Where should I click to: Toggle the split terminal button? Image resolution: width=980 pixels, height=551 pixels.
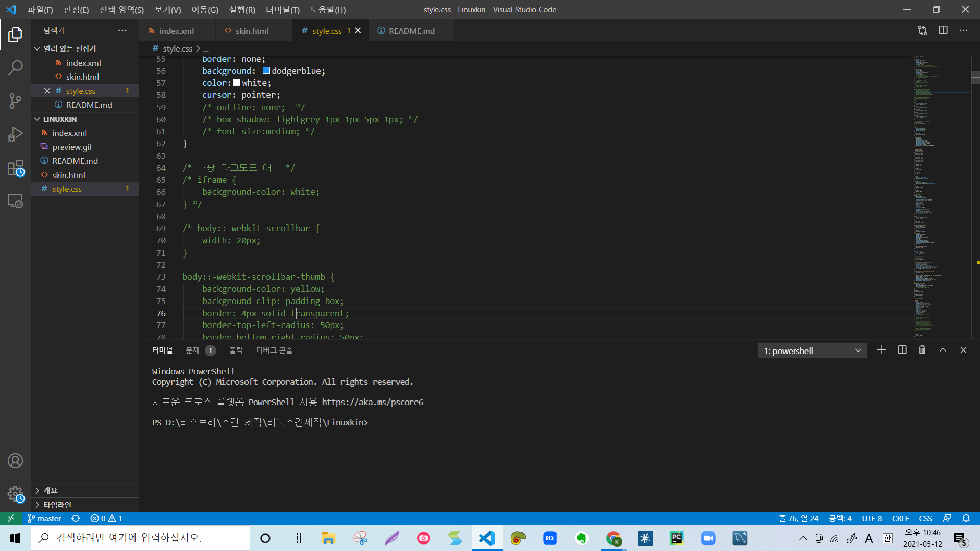tap(902, 350)
